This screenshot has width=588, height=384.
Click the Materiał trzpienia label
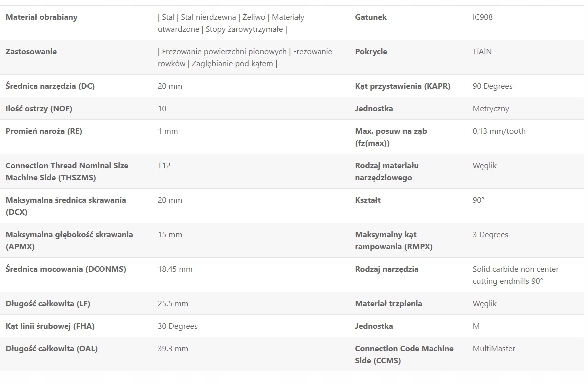[388, 304]
